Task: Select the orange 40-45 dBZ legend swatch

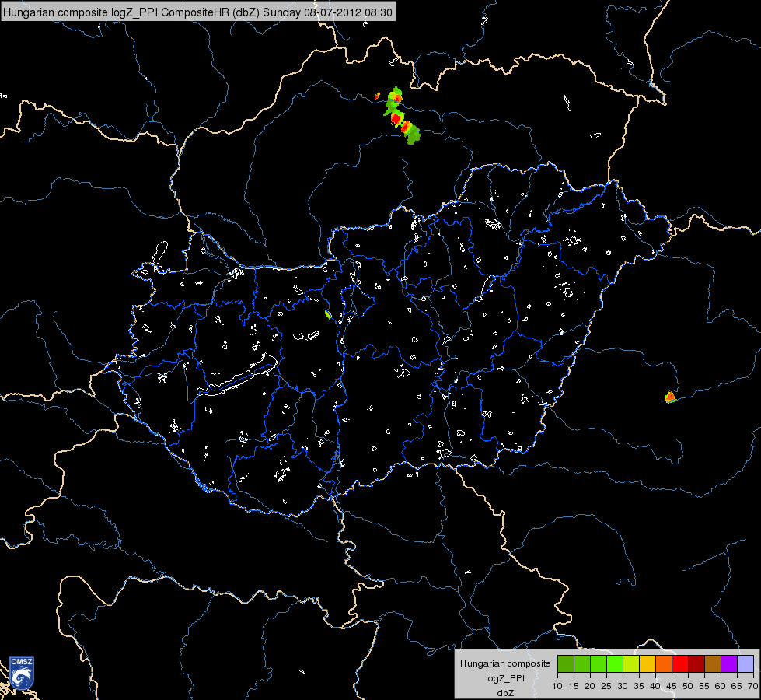Action: (x=664, y=663)
